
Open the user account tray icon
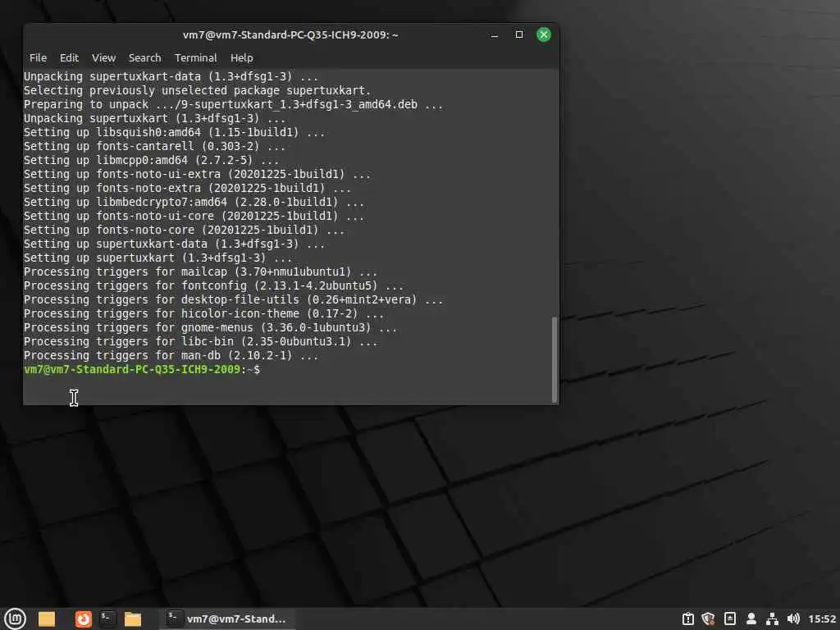pyautogui.click(x=751, y=619)
